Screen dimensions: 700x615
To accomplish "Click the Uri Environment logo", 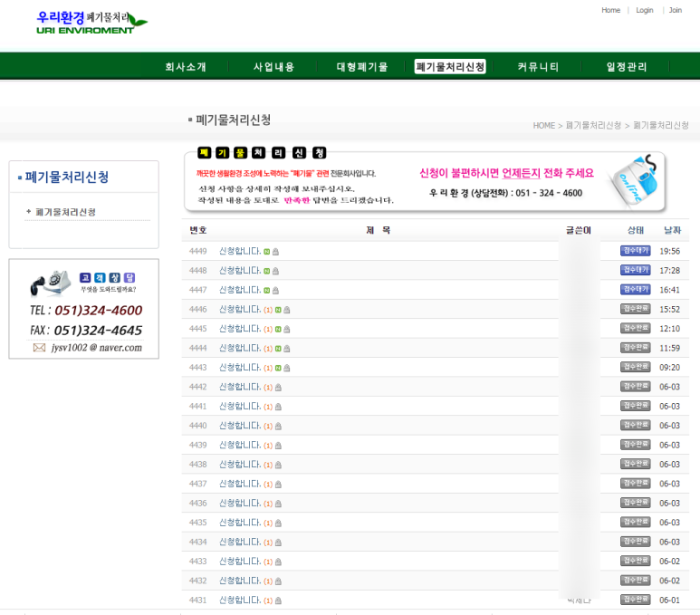I will (x=91, y=23).
